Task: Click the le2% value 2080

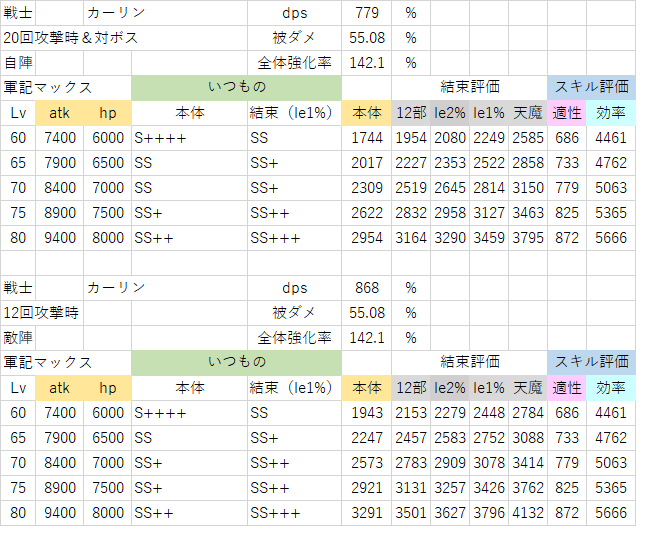Action: pyautogui.click(x=450, y=138)
